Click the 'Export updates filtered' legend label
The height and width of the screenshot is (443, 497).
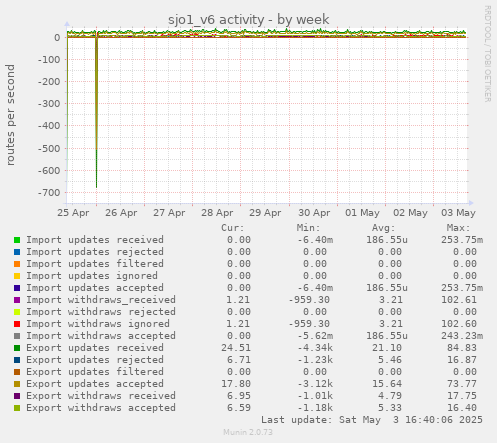[95, 372]
